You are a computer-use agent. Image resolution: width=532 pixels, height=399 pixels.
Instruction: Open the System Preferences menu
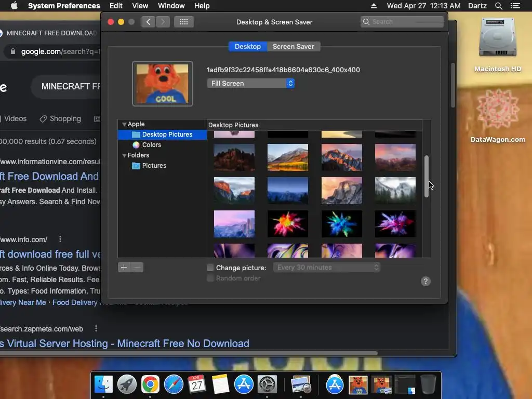coord(64,6)
